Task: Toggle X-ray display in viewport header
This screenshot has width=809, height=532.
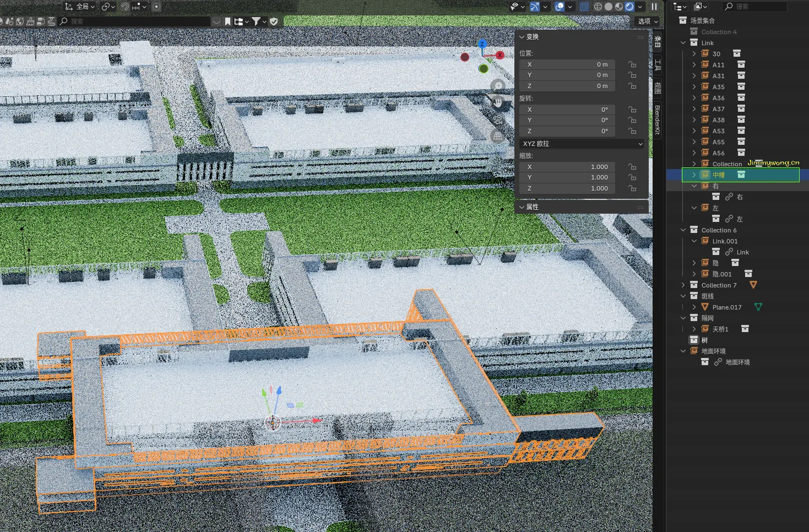Action: [584, 7]
